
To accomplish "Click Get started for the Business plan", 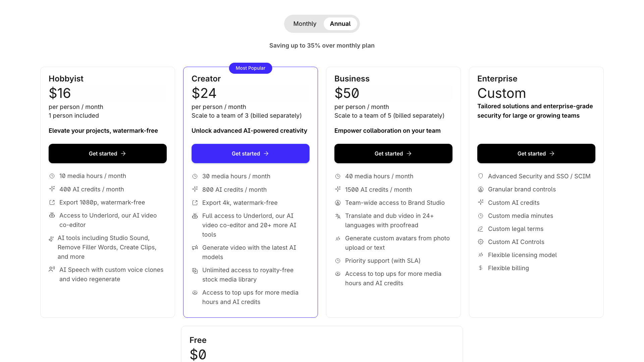I will point(393,154).
